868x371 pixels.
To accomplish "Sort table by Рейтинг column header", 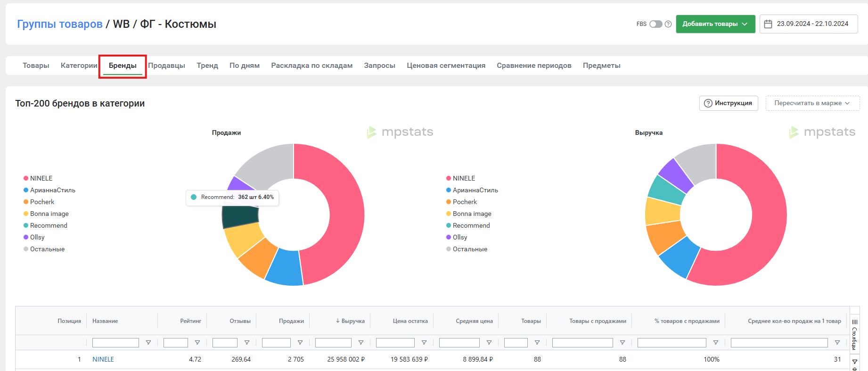I will click(190, 321).
